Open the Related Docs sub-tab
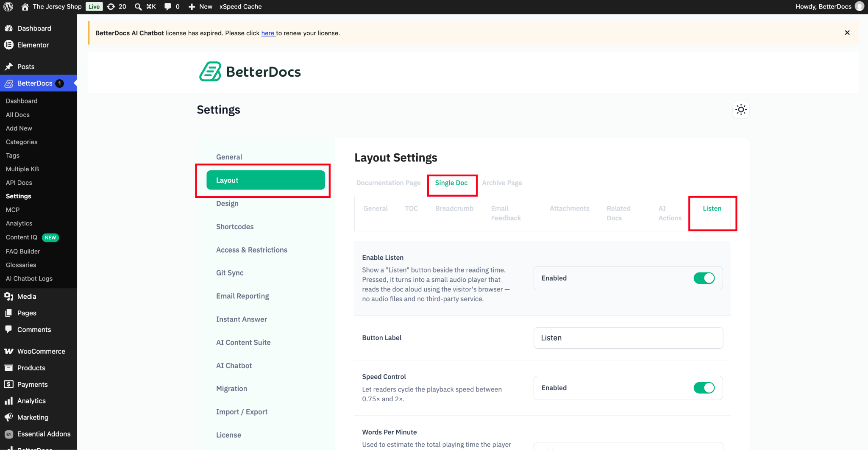The width and height of the screenshot is (868, 450). [619, 213]
